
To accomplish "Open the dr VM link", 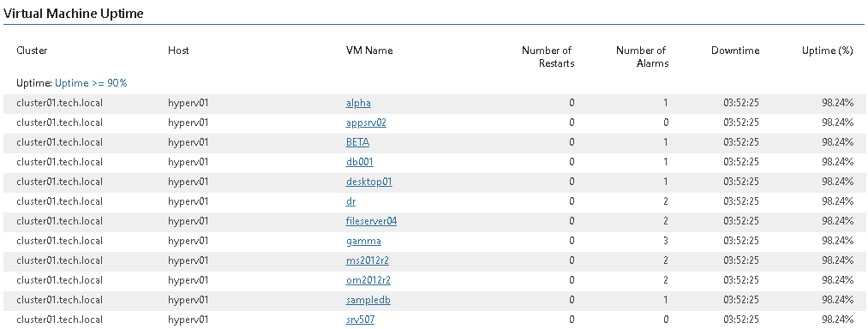I will 350,201.
